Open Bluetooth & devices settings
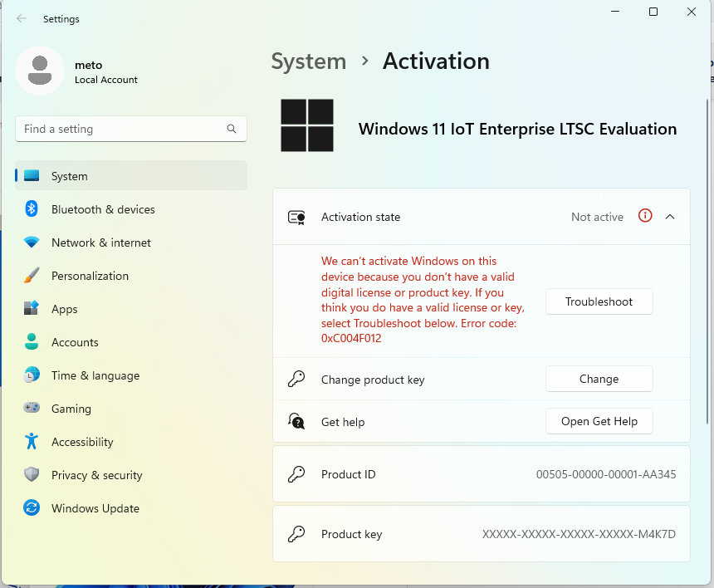The height and width of the screenshot is (588, 714). (x=131, y=209)
